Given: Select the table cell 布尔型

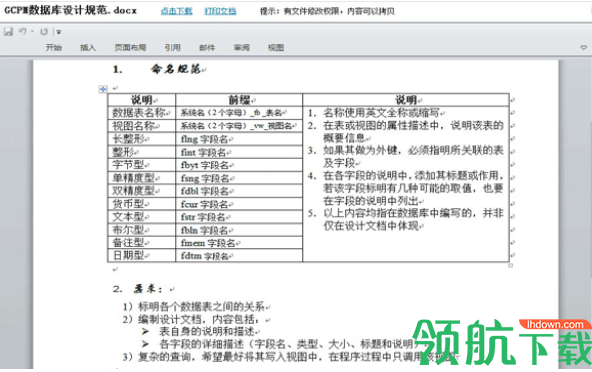Looking at the screenshot, I should 142,230.
